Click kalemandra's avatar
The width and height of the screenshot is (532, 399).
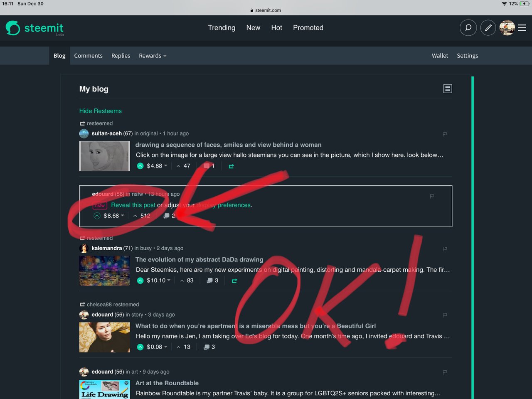click(x=84, y=248)
